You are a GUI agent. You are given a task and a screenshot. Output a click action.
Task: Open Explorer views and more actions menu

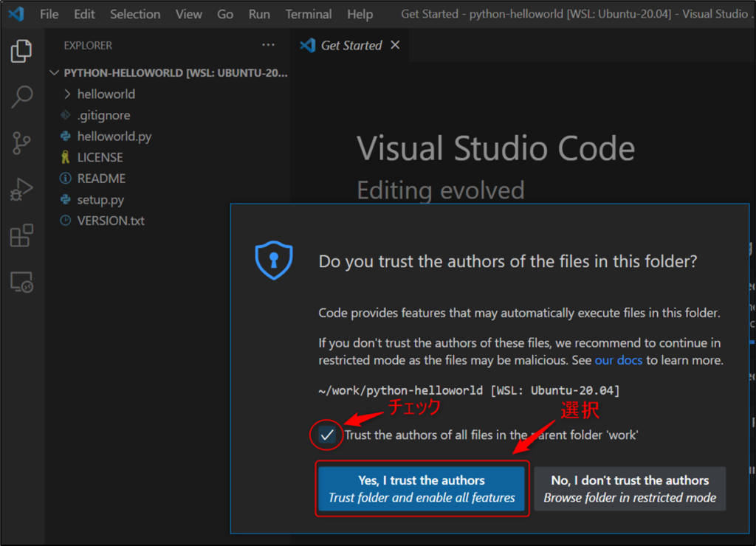click(268, 45)
